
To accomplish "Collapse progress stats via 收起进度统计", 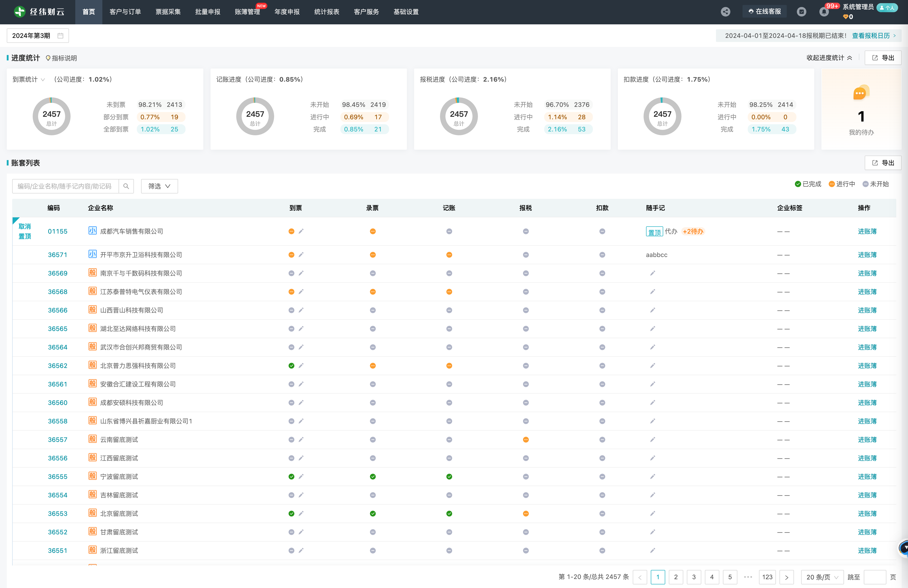I will tap(829, 58).
